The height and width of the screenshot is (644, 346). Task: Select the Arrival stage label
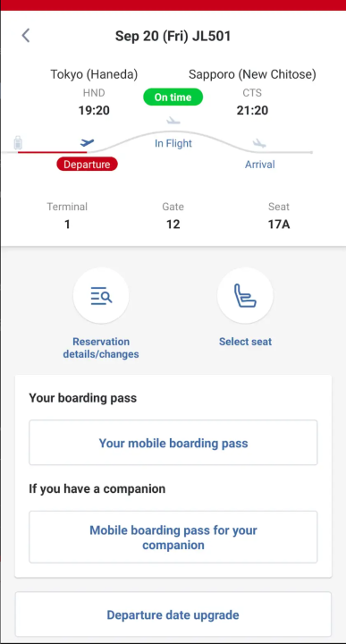point(260,165)
